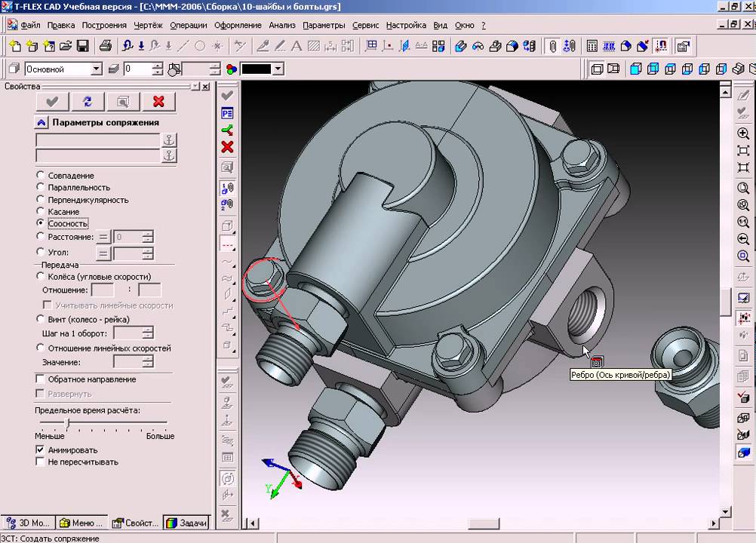Select the Соосность radio button

(41, 223)
